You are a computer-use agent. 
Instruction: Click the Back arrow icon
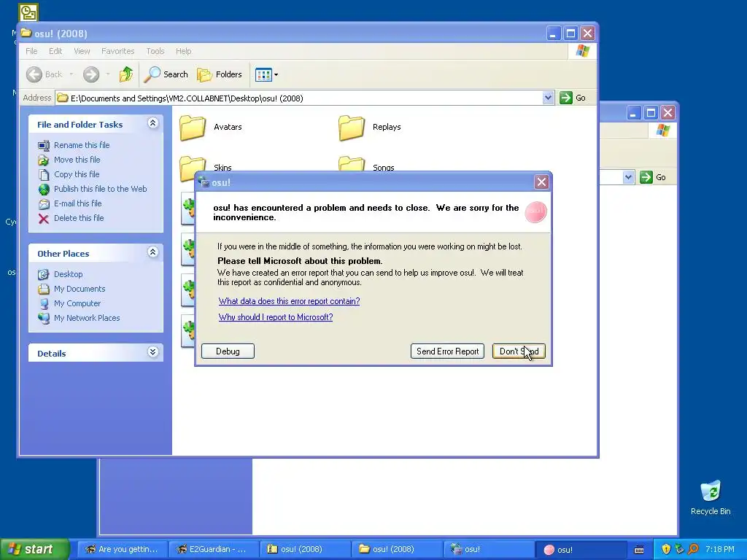point(34,74)
